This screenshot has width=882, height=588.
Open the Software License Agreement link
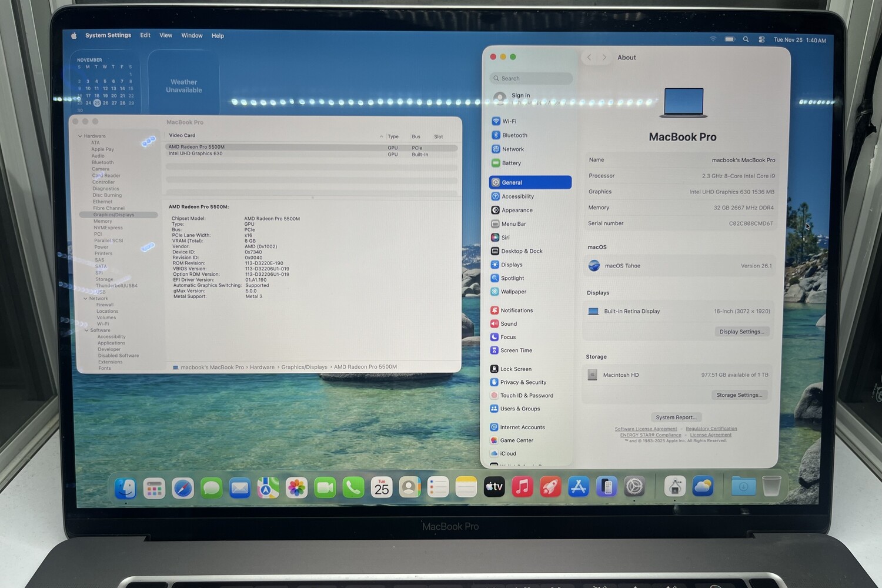(x=646, y=429)
